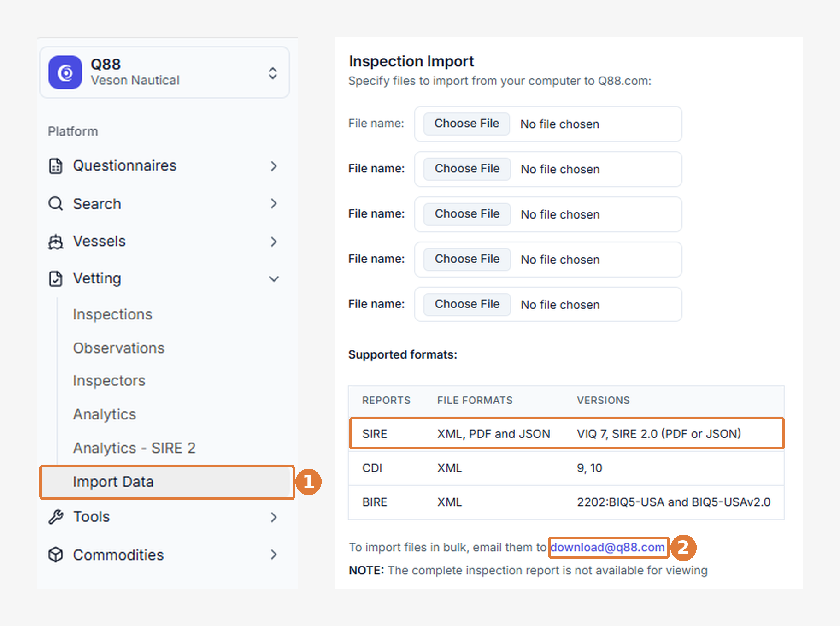Screen dimensions: 840x626
Task: Expand the Commodities chevron
Action: point(274,555)
